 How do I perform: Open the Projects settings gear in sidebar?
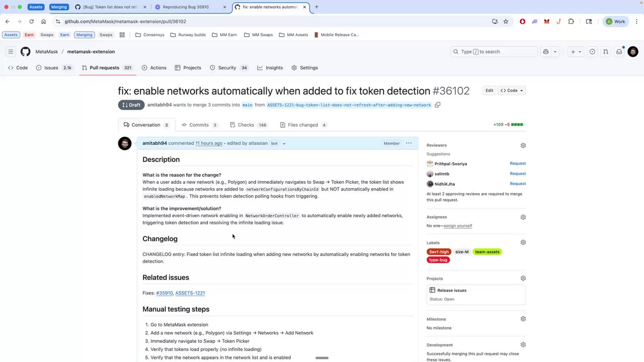click(x=523, y=279)
